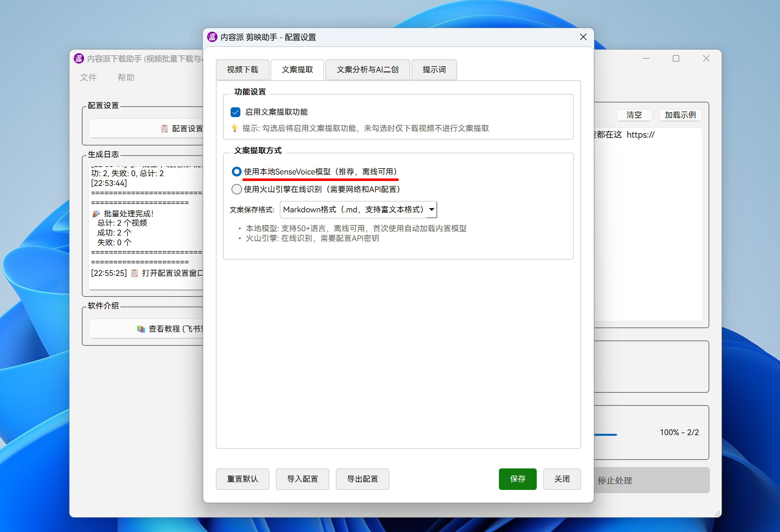The image size is (780, 532).
Task: Uncheck 启用文案提取功能 checkbox
Action: (x=236, y=112)
